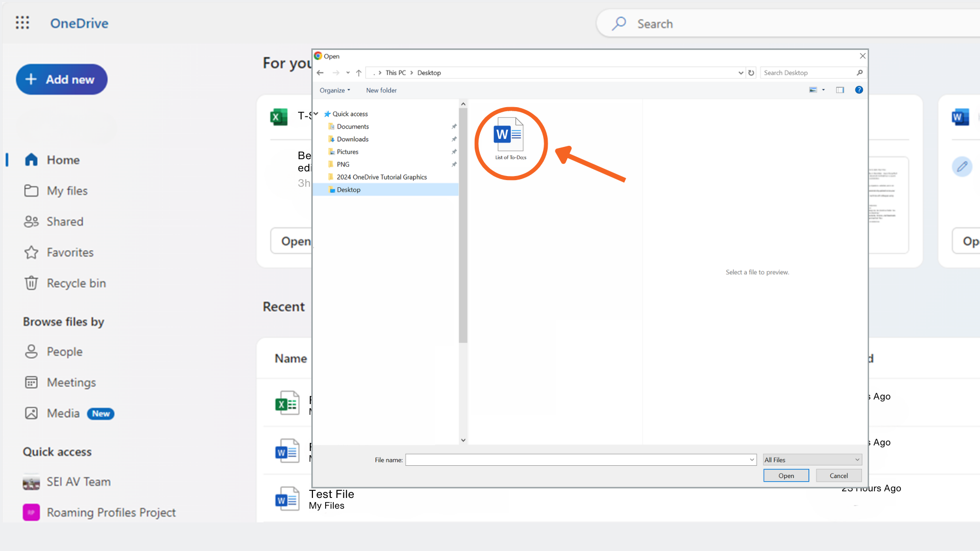Toggle the preview pane in the Open dialog

point(840,90)
